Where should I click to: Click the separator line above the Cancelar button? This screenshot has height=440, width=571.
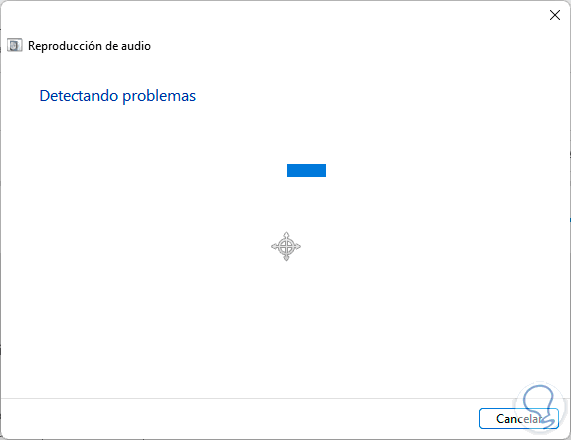point(286,398)
